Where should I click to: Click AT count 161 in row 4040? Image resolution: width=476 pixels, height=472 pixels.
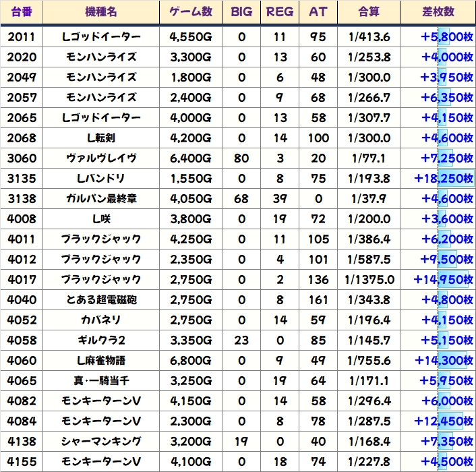tap(318, 300)
